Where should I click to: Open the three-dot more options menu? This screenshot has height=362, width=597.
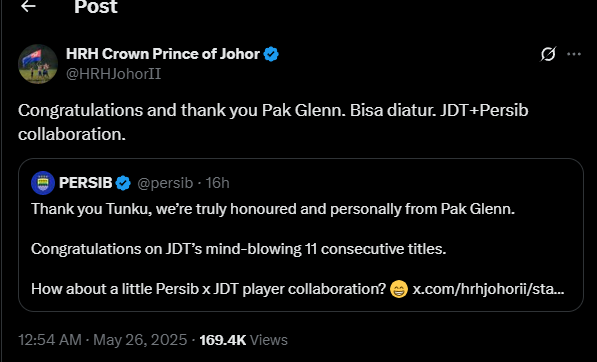(574, 54)
